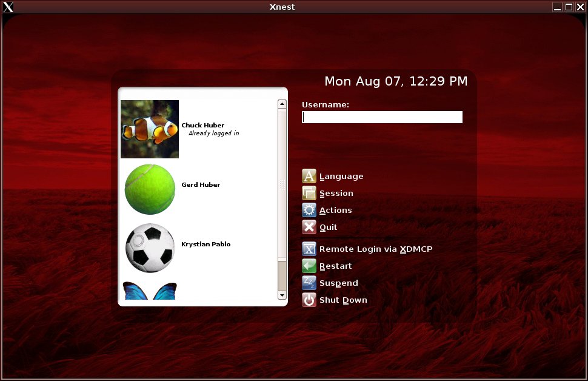Open the Actions menu label
The image size is (588, 381).
click(x=336, y=210)
